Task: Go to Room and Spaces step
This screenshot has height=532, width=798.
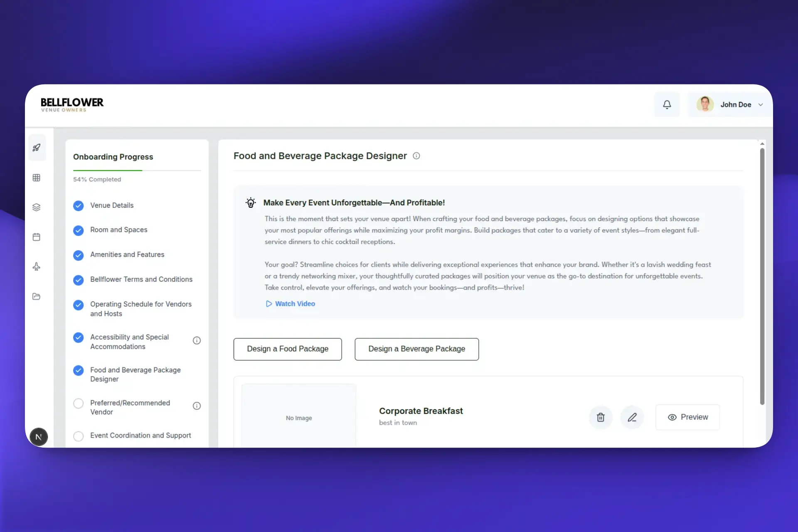Action: 118,230
